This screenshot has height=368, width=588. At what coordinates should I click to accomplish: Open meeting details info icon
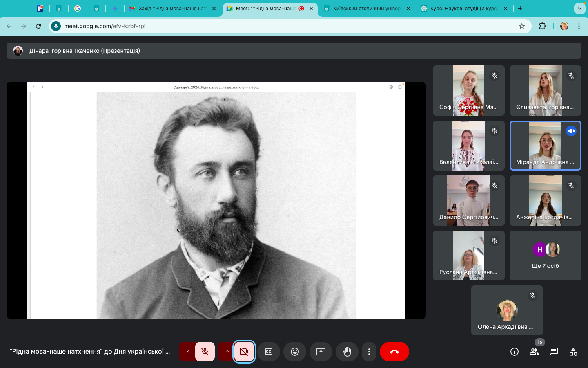[514, 352]
